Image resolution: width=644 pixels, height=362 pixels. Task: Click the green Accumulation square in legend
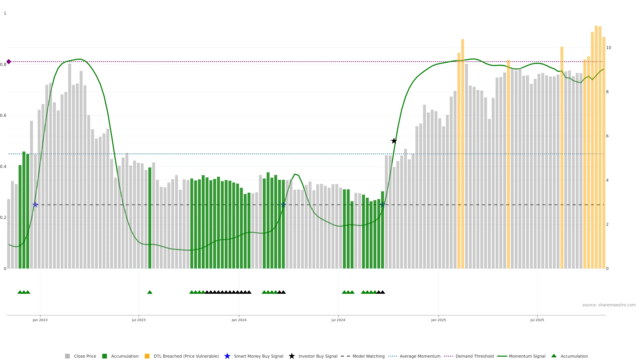(x=104, y=356)
